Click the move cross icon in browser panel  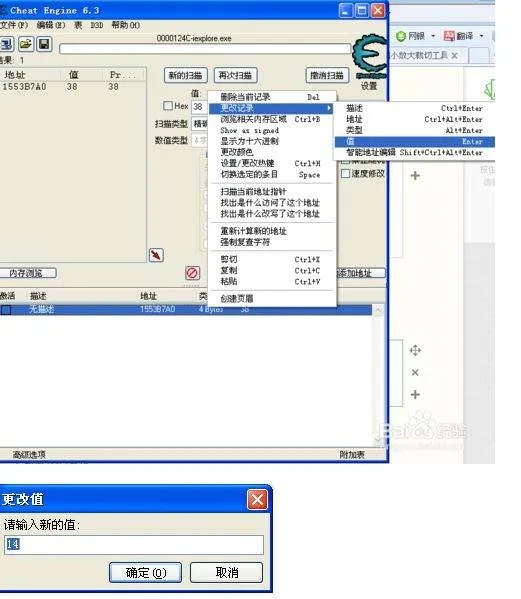pyautogui.click(x=415, y=350)
